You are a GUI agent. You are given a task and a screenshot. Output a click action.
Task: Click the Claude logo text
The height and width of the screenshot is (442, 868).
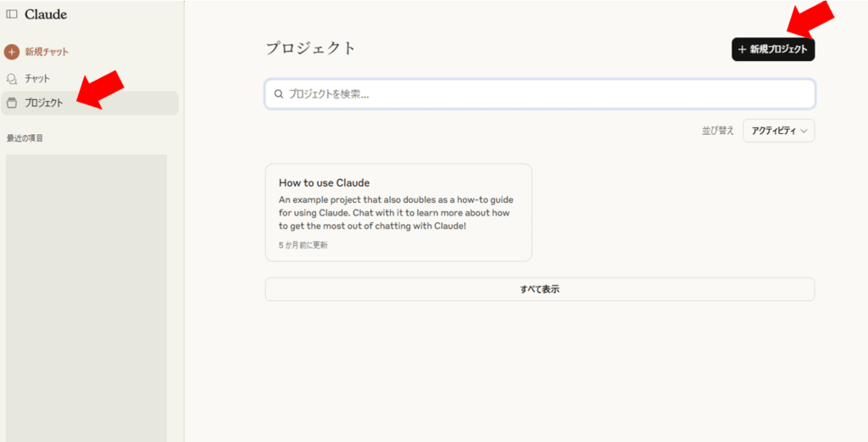[46, 14]
